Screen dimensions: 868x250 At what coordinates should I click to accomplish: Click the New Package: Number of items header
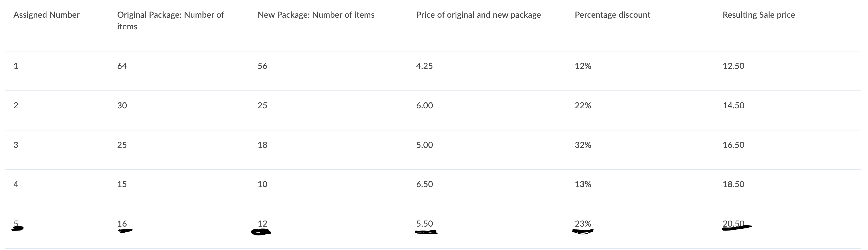(x=316, y=15)
